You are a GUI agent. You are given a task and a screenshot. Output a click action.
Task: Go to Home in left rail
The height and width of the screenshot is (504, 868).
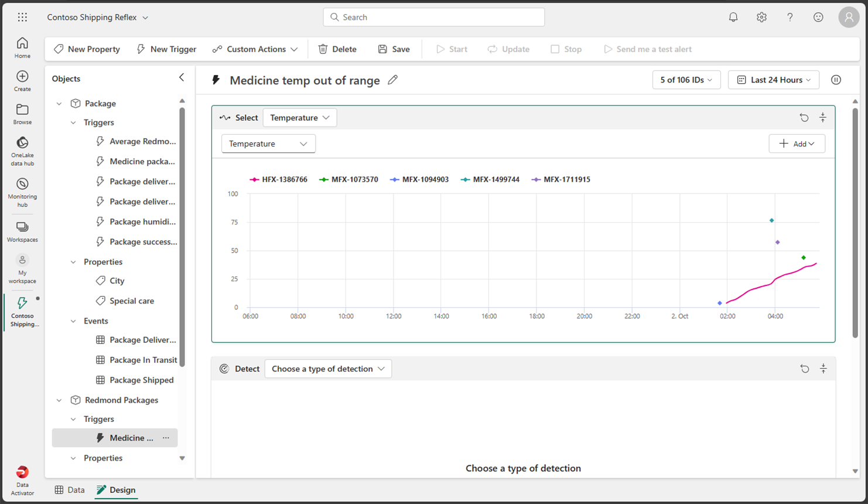coord(22,48)
